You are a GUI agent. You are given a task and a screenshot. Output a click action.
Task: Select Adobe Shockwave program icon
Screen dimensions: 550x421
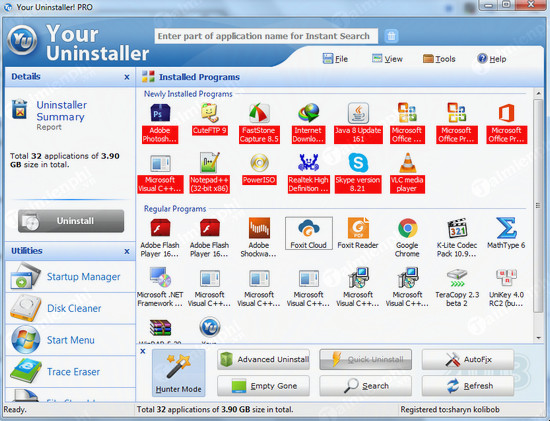[259, 228]
